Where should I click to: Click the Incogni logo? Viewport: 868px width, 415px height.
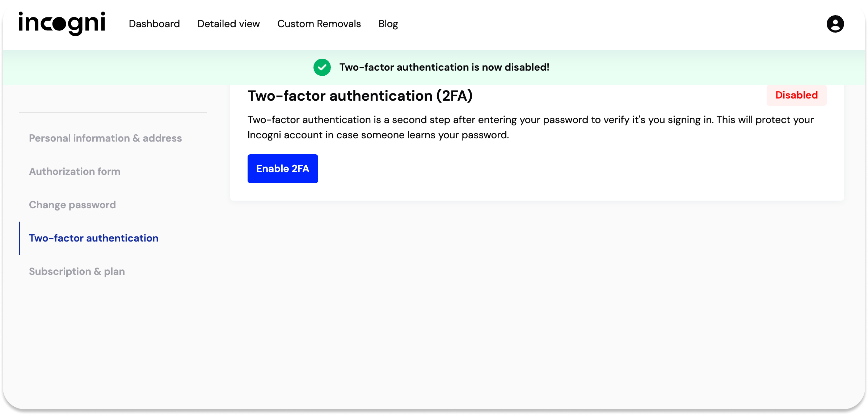[62, 24]
